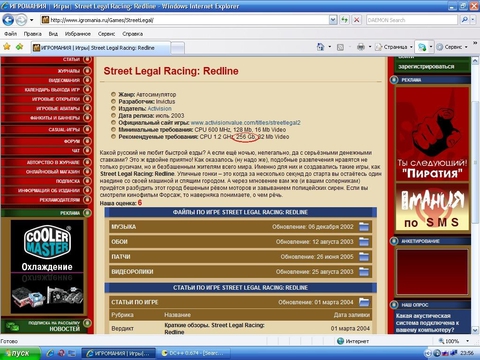Click the Stop loading red X icon
This screenshot has width=480, height=360.
(356, 20)
